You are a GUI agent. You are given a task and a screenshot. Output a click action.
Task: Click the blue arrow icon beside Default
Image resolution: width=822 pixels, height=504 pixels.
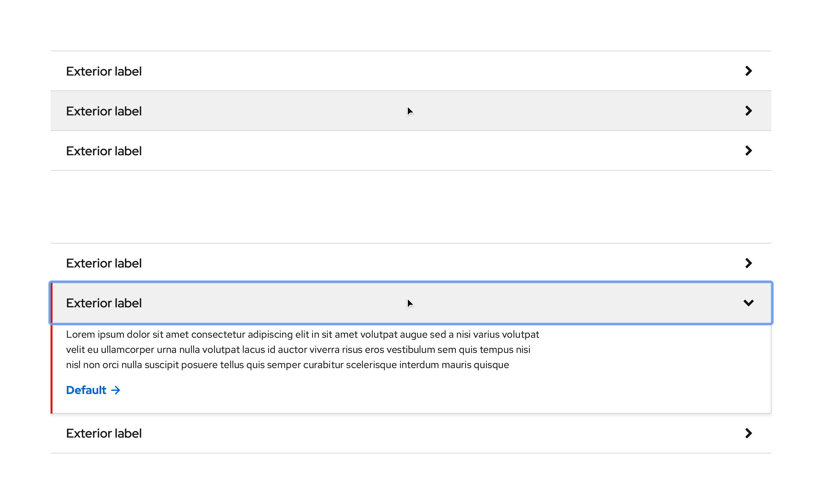pos(115,390)
